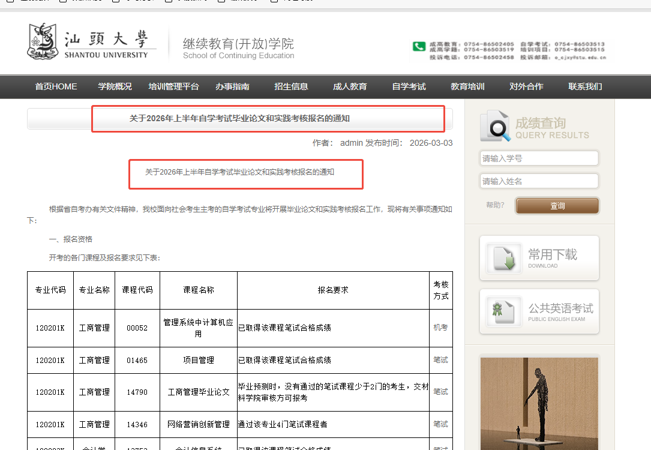651x450 pixels.
Task: Click the score query magnifier icon
Action: pos(494,126)
